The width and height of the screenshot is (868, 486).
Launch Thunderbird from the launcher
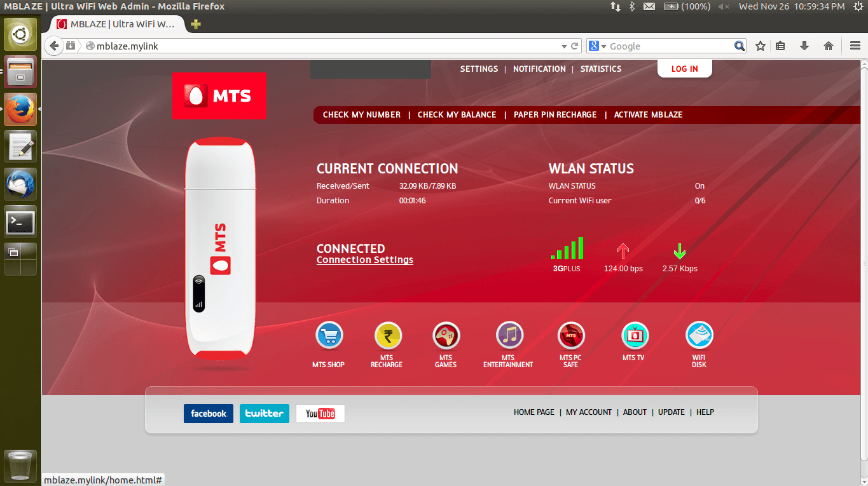pyautogui.click(x=21, y=184)
